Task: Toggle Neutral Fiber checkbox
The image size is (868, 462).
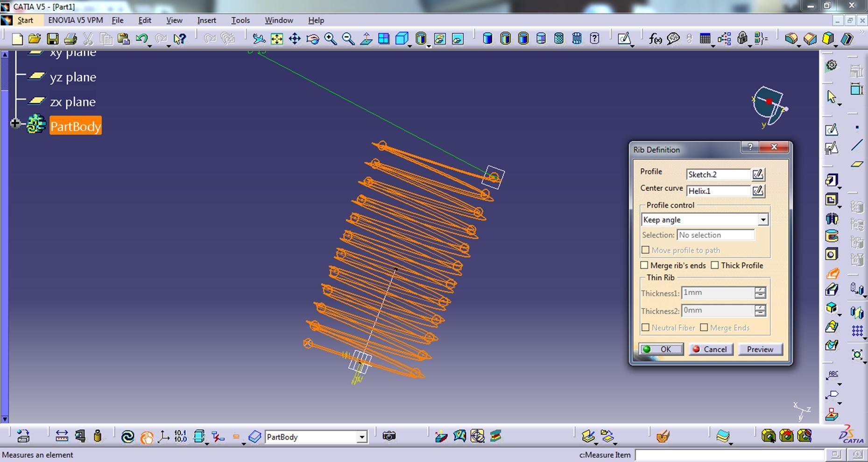Action: (645, 328)
